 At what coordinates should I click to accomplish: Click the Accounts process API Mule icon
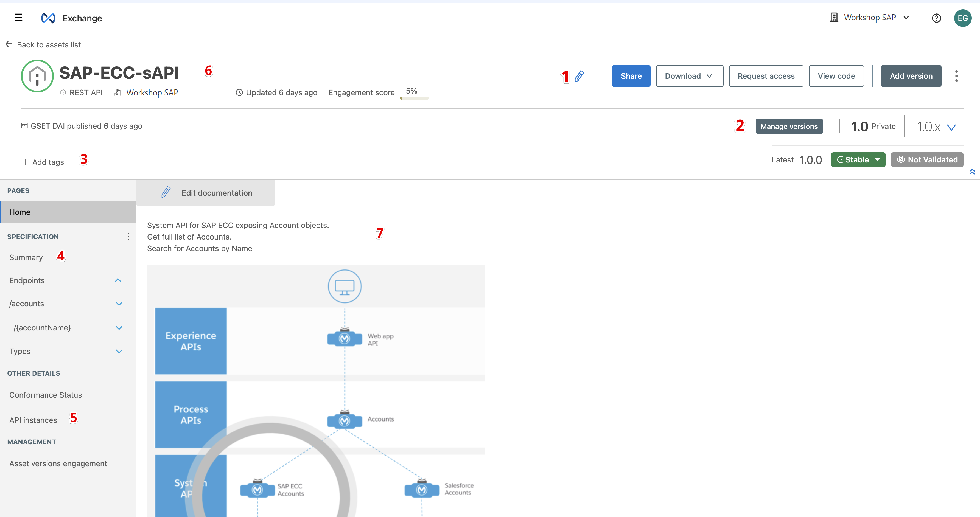345,420
